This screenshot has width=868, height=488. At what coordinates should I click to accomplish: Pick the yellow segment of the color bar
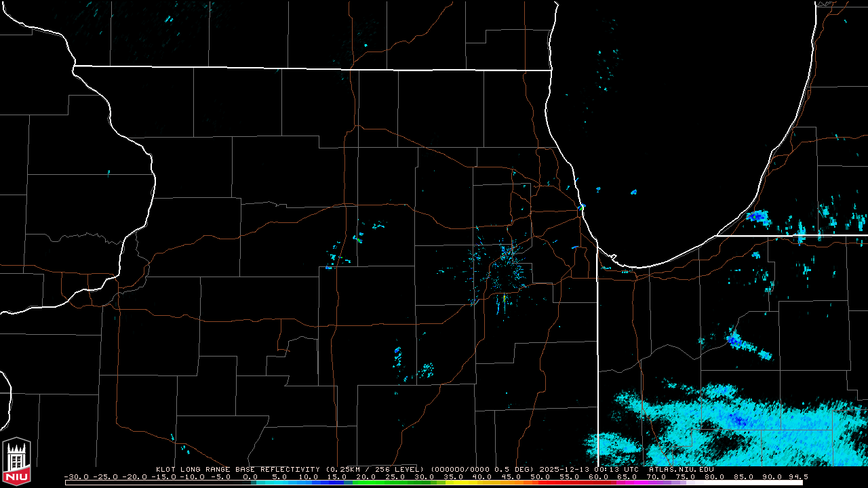468,483
